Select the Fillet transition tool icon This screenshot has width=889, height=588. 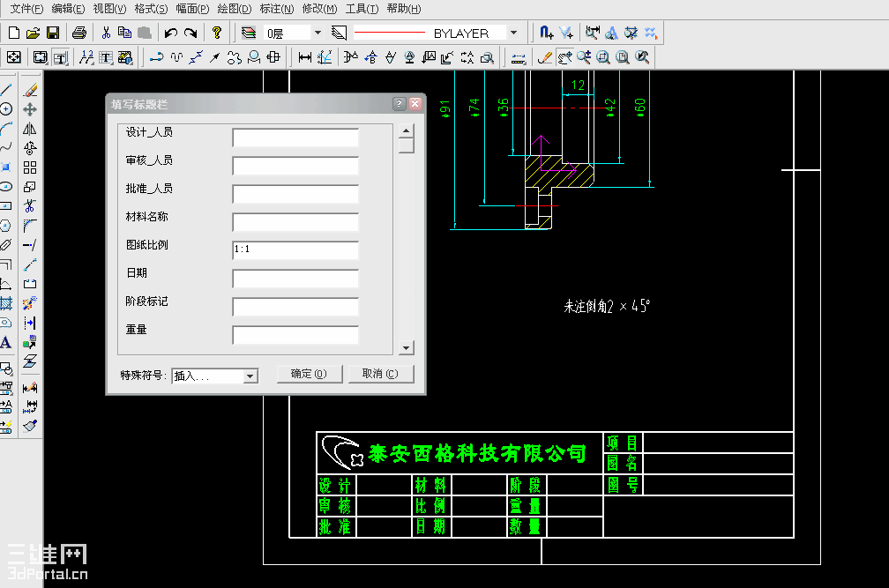click(x=30, y=226)
